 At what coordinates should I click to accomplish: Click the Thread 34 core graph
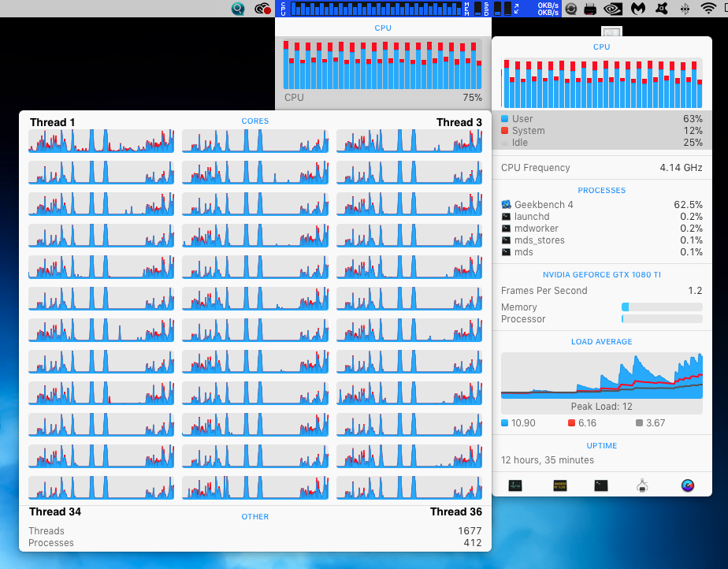point(101,488)
